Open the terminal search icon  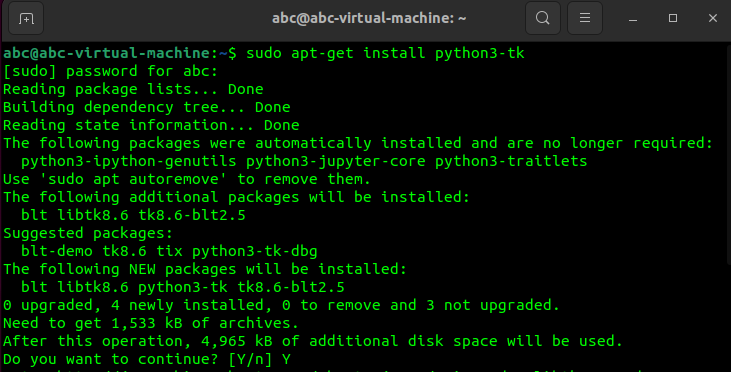click(543, 18)
